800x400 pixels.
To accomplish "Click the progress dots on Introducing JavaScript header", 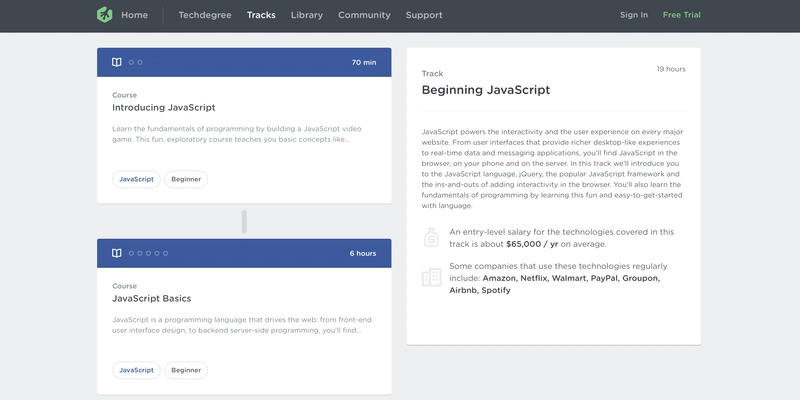I will tap(136, 62).
